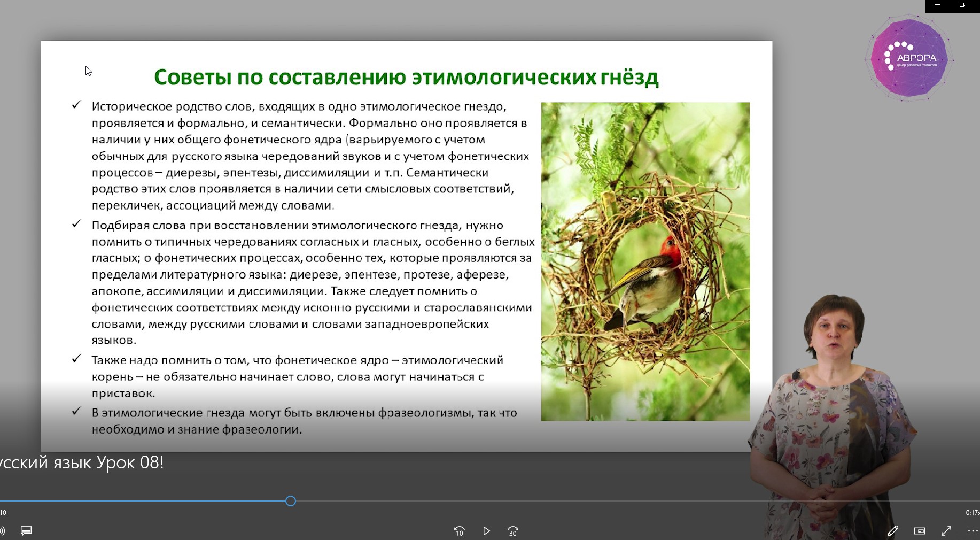Screen dimensions: 980x540
Task: Skip forward 30 seconds
Action: [513, 531]
